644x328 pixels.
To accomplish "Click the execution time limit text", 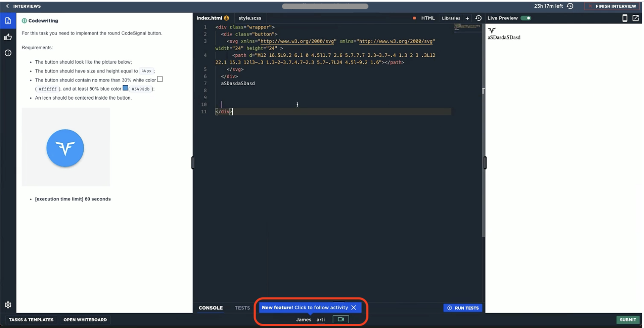I will [x=73, y=199].
